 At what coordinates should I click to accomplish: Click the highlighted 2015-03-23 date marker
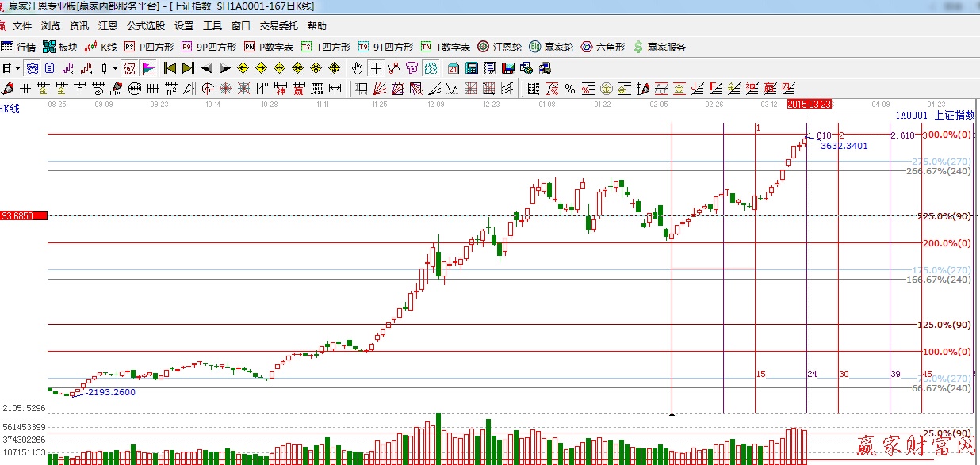tap(809, 104)
